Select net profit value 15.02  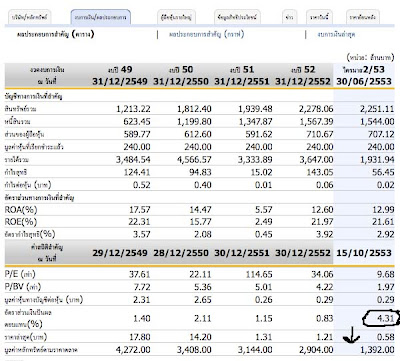coord(262,172)
